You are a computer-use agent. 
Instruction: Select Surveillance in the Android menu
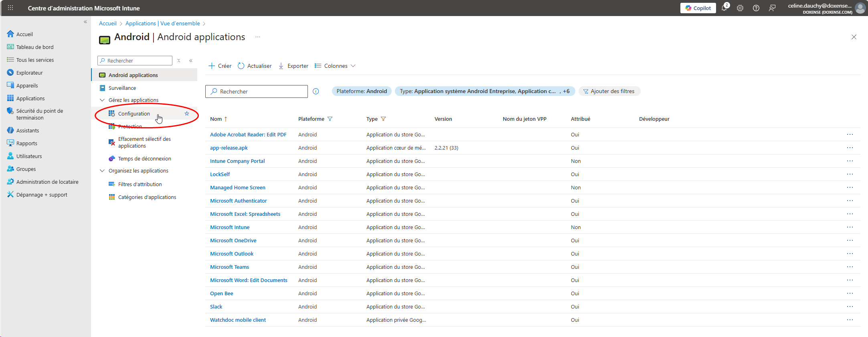click(x=122, y=88)
